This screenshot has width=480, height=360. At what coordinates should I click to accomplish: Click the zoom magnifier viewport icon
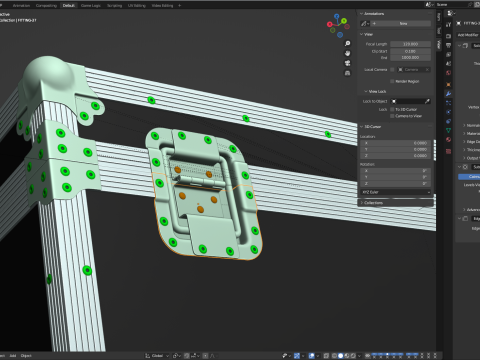pos(347,43)
